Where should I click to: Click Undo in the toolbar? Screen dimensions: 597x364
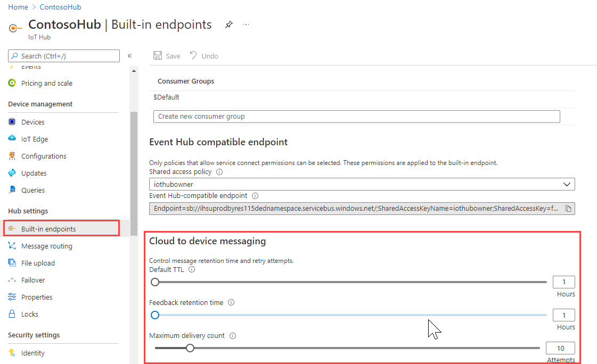point(204,56)
